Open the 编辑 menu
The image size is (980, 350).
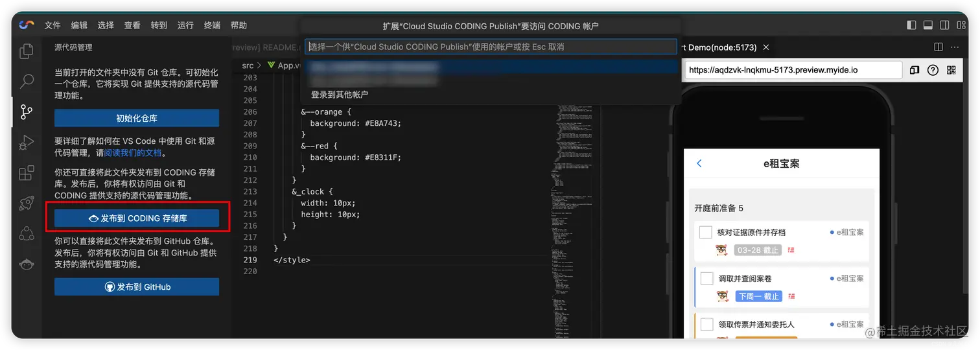[x=79, y=25]
